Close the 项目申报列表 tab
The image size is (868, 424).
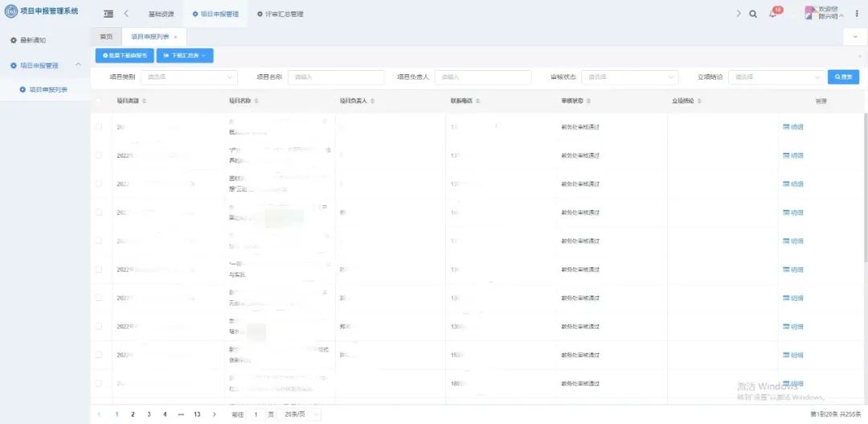pos(175,37)
